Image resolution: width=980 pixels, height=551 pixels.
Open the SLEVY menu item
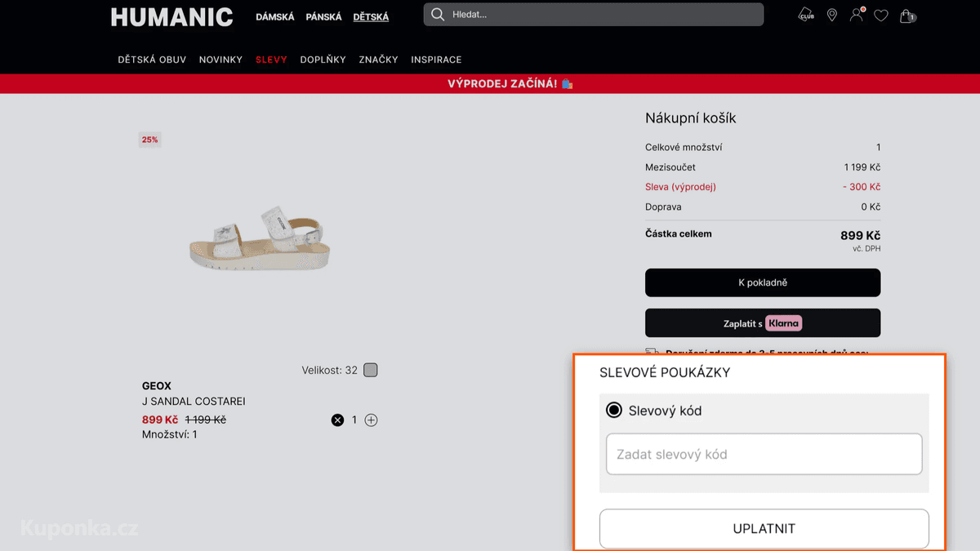click(x=271, y=60)
